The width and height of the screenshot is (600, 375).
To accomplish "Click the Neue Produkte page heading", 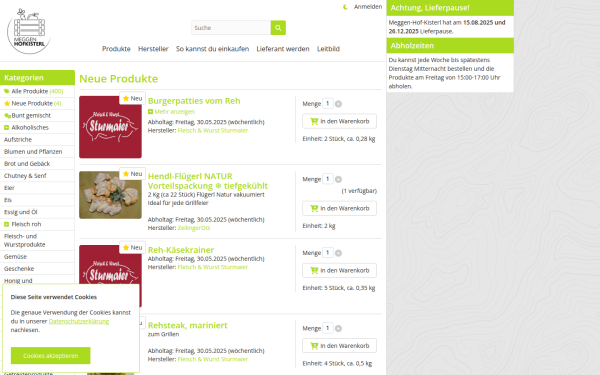I will 119,79.
